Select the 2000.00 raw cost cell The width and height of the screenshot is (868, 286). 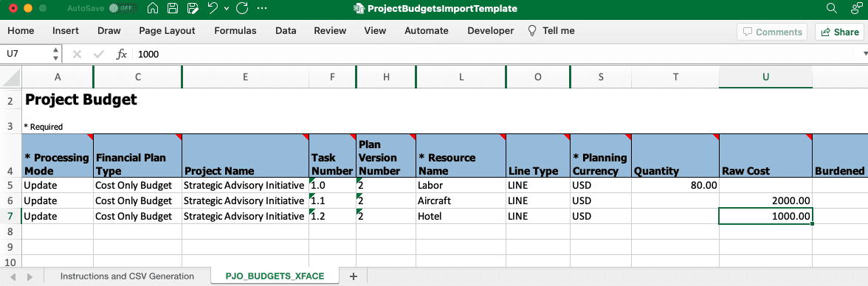coord(765,200)
